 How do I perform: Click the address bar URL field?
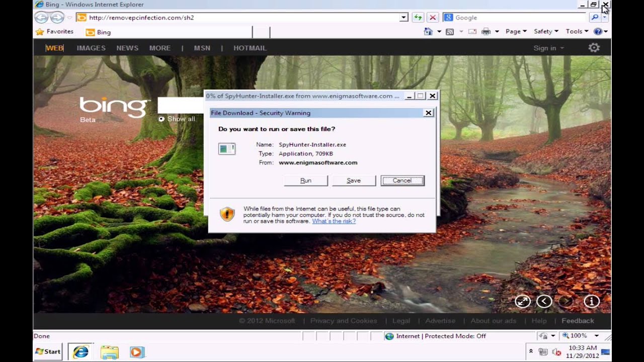[244, 18]
